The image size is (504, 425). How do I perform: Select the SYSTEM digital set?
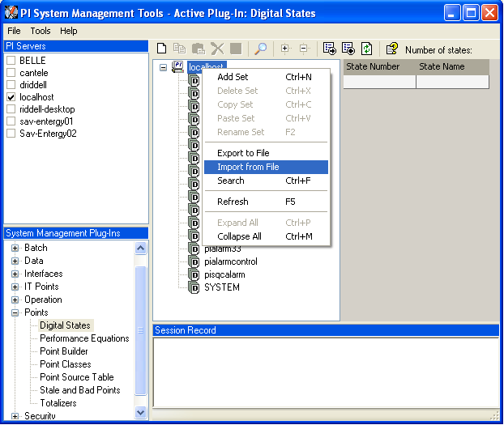222,287
